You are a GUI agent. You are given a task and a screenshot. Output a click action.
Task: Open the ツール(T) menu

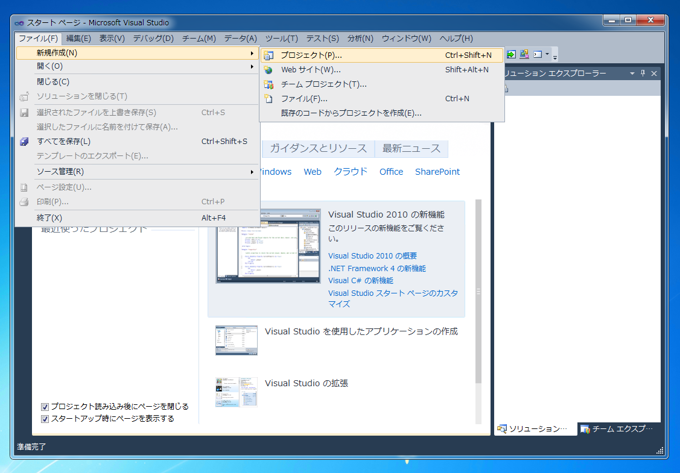click(x=282, y=39)
